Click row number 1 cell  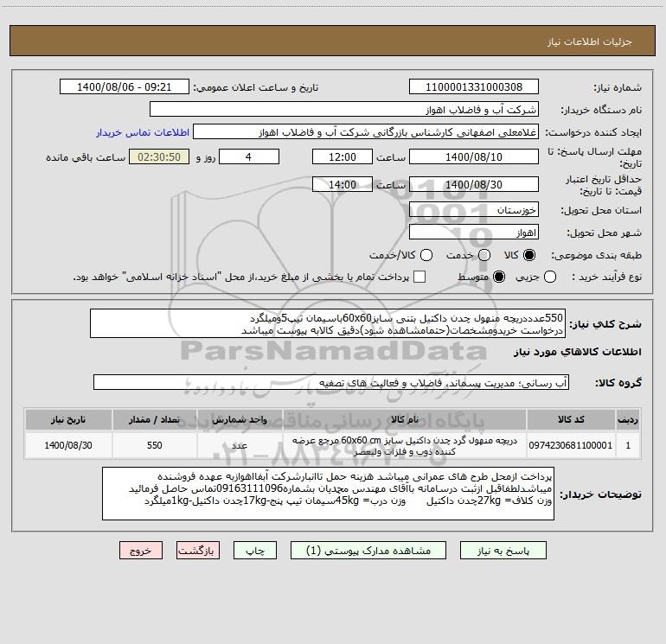628,445
